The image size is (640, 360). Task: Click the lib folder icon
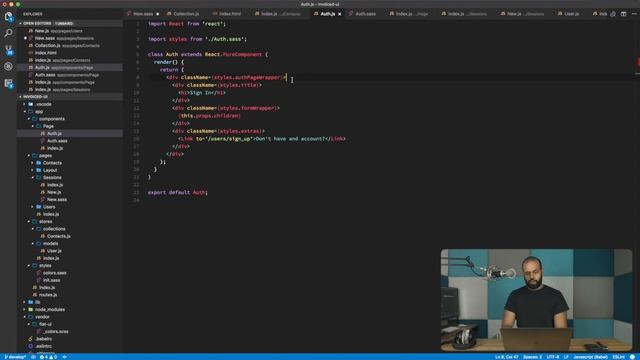pyautogui.click(x=31, y=302)
